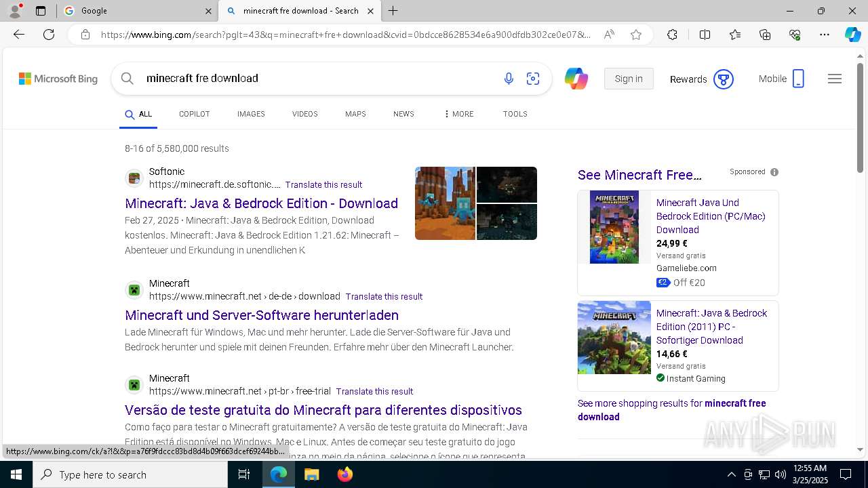Viewport: 868px width, 488px height.
Task: Open Collections icon
Action: pos(765,35)
